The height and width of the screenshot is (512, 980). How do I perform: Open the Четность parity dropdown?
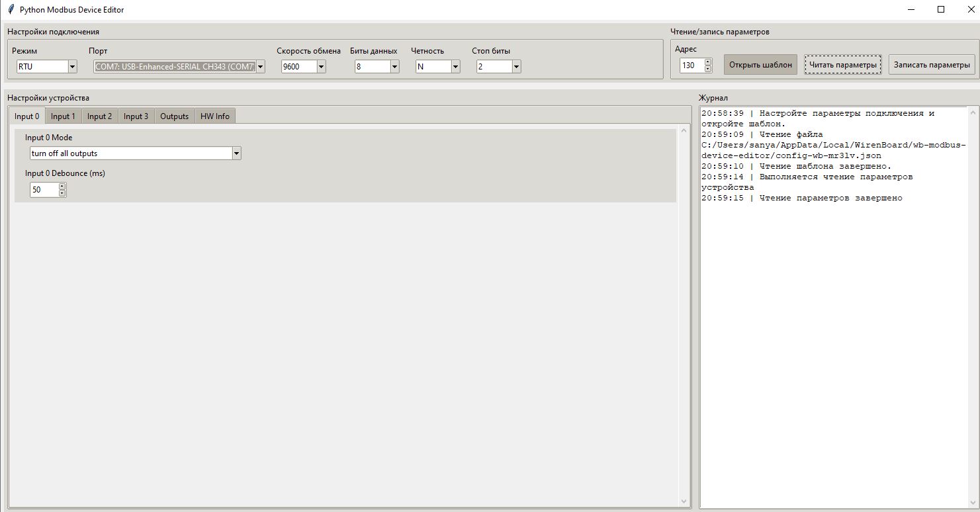point(455,66)
